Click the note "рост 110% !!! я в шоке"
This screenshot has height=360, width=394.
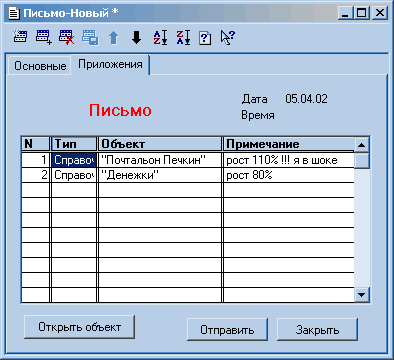(289, 160)
